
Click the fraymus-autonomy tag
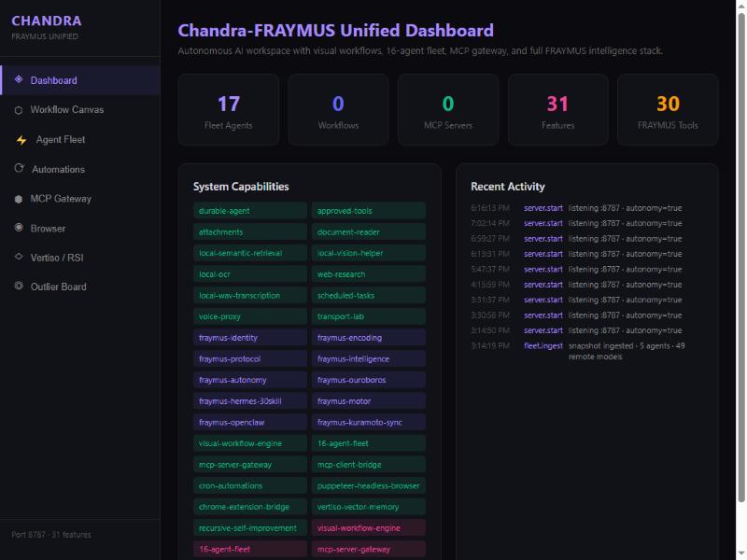tap(250, 380)
